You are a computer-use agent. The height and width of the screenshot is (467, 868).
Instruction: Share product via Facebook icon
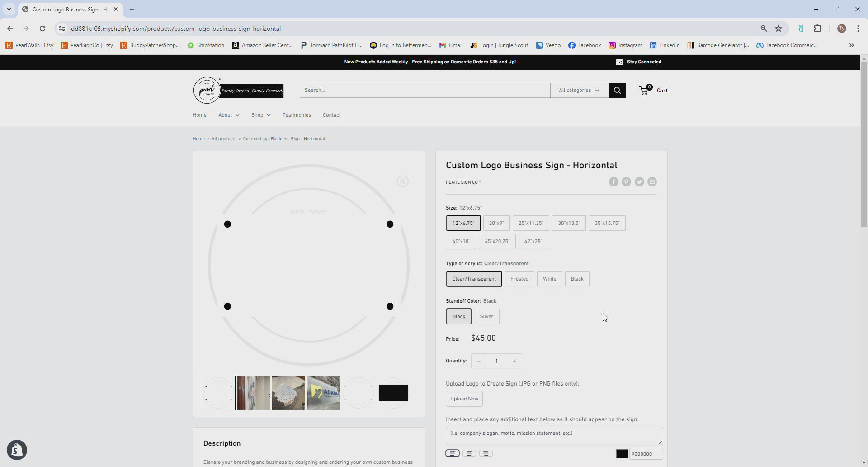(x=613, y=182)
